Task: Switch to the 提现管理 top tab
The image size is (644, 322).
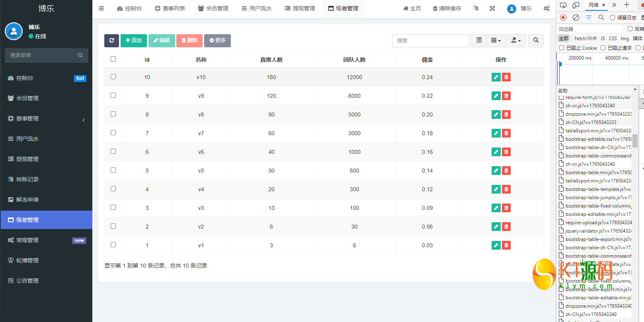Action: point(300,8)
